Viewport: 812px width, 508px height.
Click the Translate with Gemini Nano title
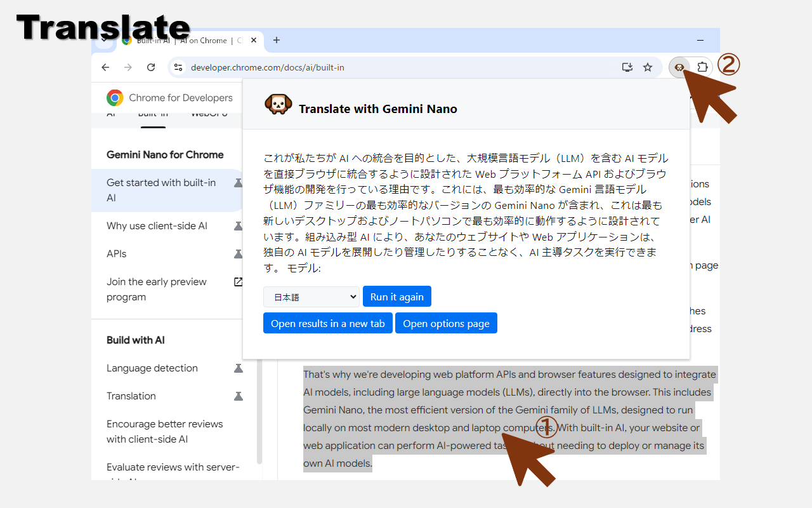click(x=378, y=109)
